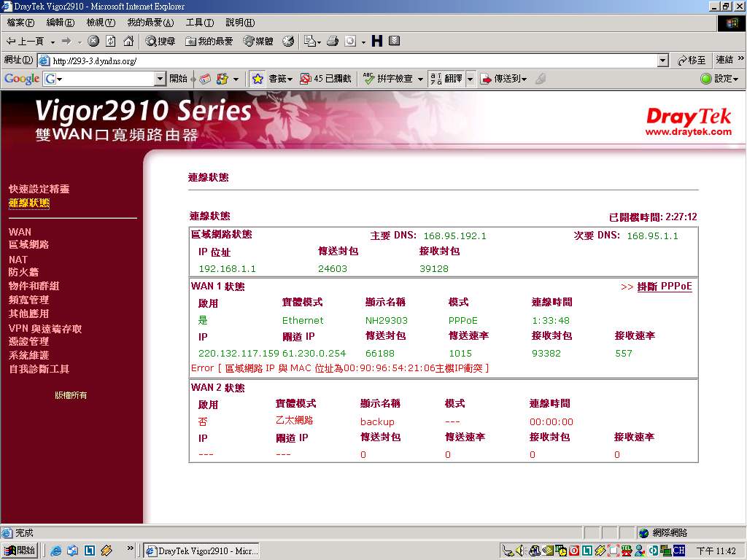Click Internet Explorer quick launch icon
747x560 pixels.
coord(55,551)
